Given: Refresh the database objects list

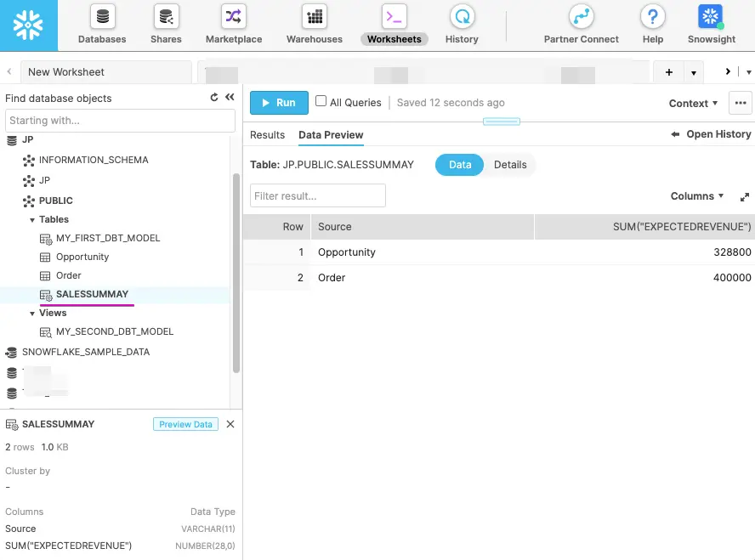Looking at the screenshot, I should (214, 97).
